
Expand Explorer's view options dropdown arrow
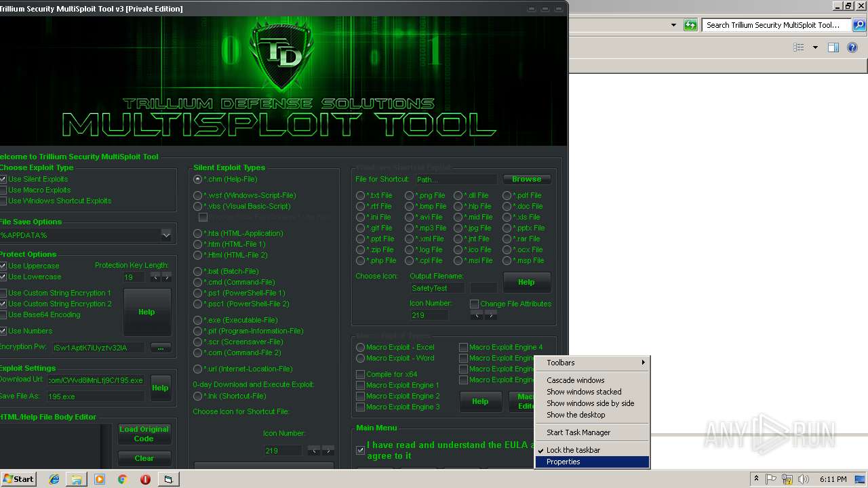pyautogui.click(x=815, y=47)
